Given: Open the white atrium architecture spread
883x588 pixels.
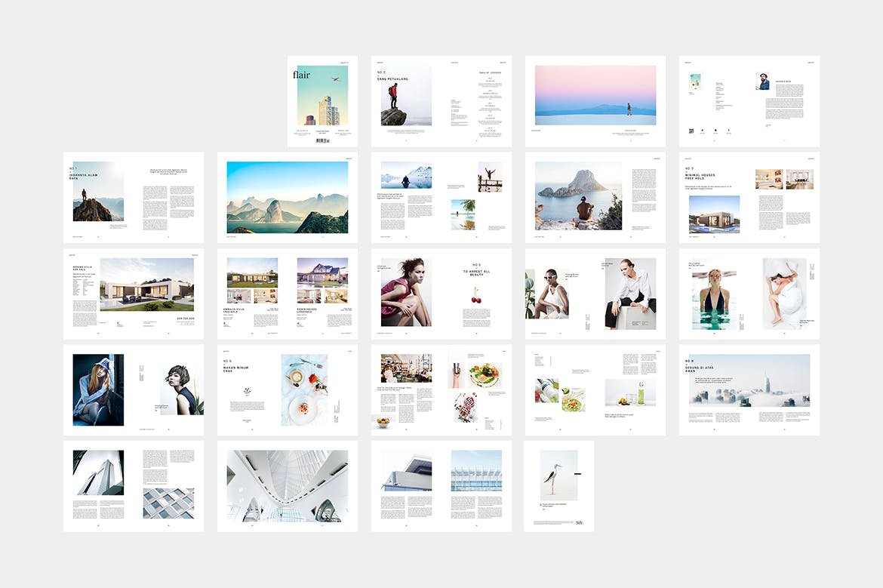Looking at the screenshot, I should click(287, 487).
